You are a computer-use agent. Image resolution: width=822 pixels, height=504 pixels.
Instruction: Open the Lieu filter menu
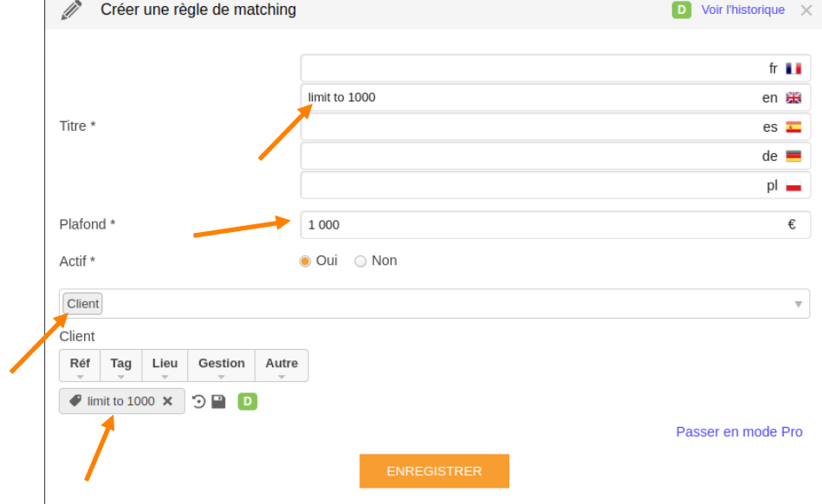pyautogui.click(x=165, y=365)
